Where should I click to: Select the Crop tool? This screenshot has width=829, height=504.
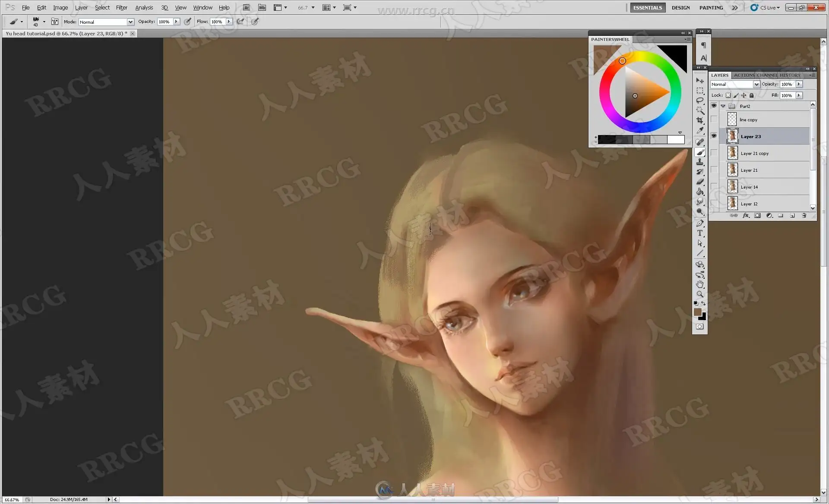tap(700, 120)
